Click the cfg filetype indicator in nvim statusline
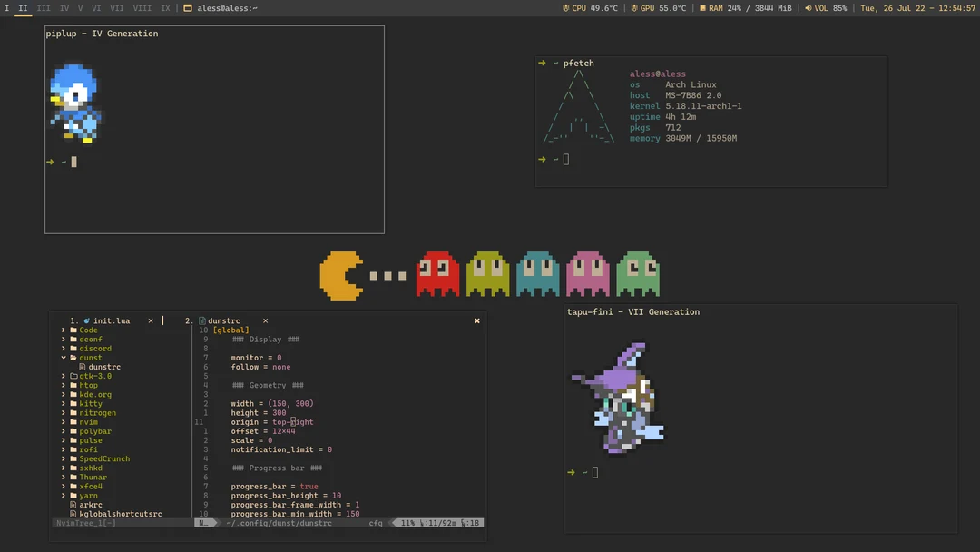The width and height of the screenshot is (980, 552). pos(376,523)
